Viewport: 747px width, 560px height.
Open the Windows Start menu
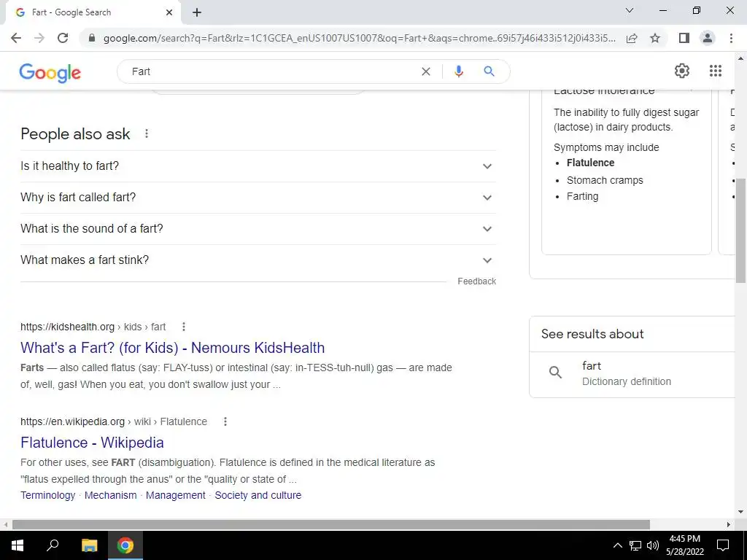pyautogui.click(x=18, y=545)
